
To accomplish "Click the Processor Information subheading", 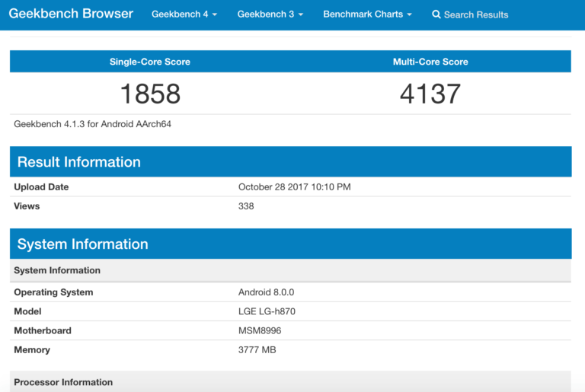I will 63,382.
